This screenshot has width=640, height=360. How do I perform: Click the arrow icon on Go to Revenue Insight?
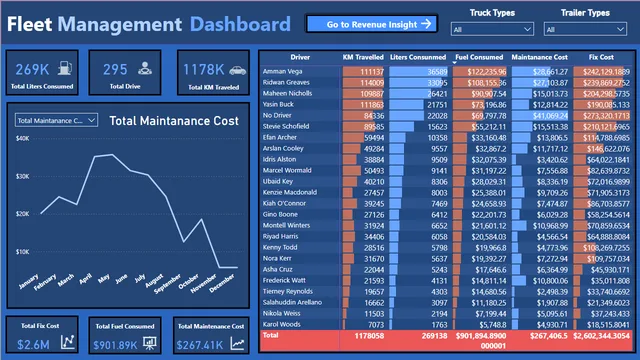426,24
